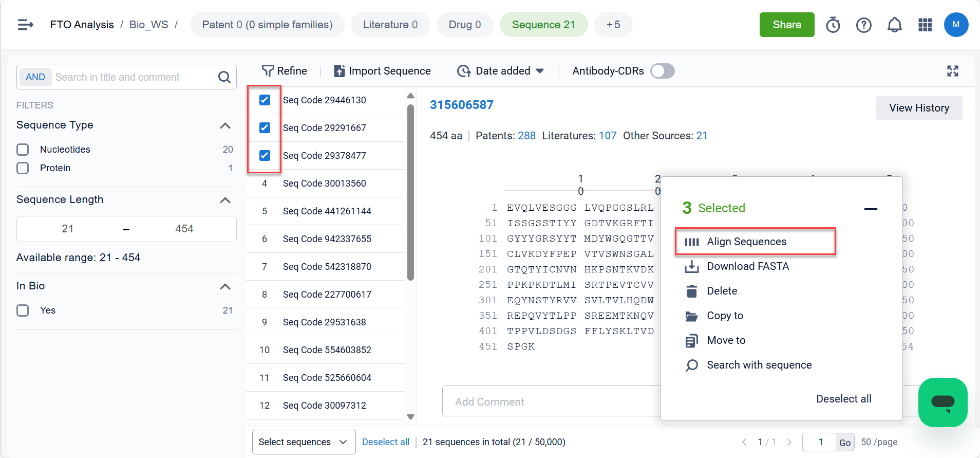Check the Nucleotides filter checkbox
This screenshot has width=980, height=458.
pos(23,150)
